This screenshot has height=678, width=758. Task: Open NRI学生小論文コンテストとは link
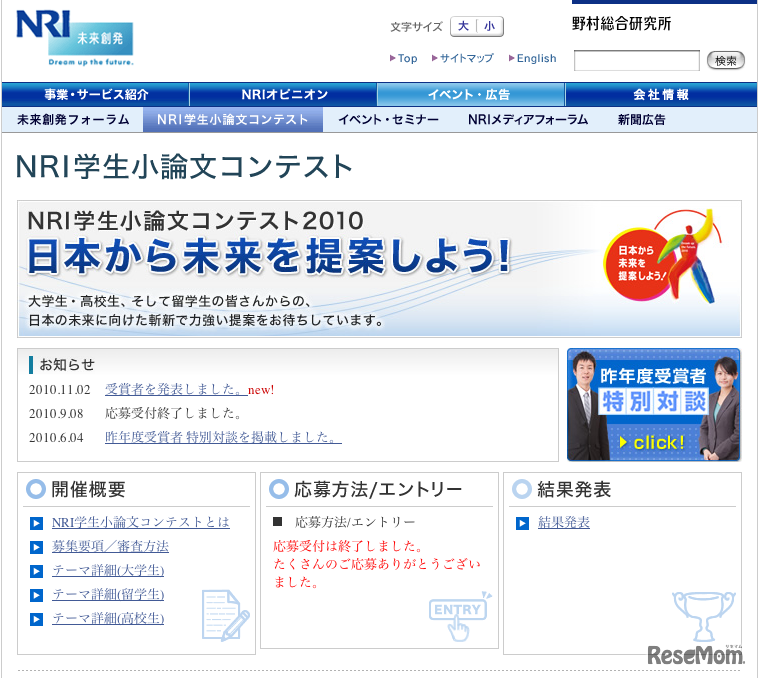141,522
